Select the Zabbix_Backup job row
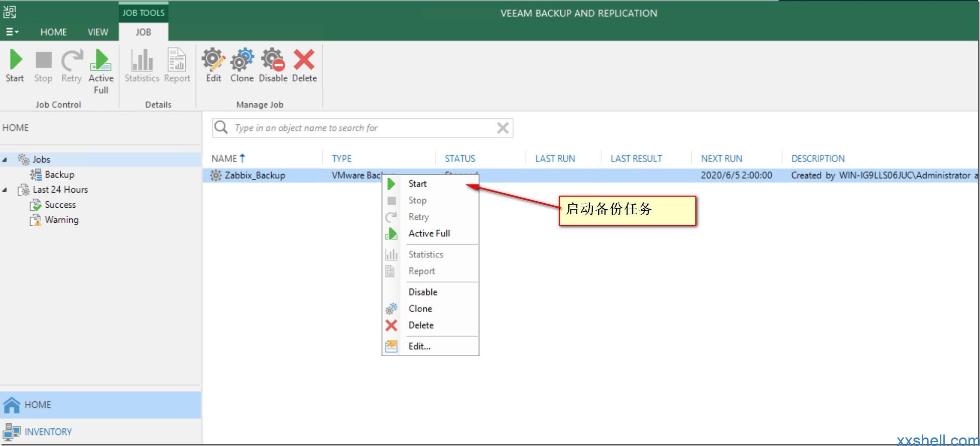This screenshot has height=446, width=980. click(x=590, y=175)
